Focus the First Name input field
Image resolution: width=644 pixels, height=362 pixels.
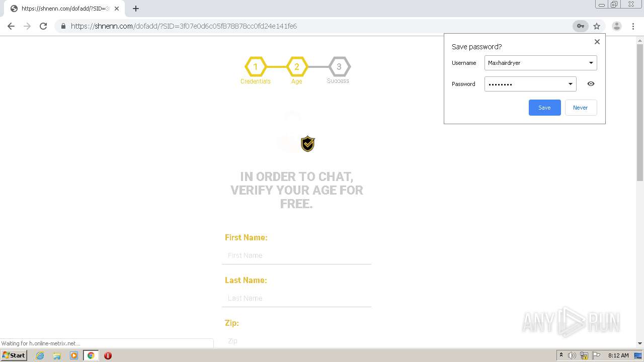coord(296,255)
